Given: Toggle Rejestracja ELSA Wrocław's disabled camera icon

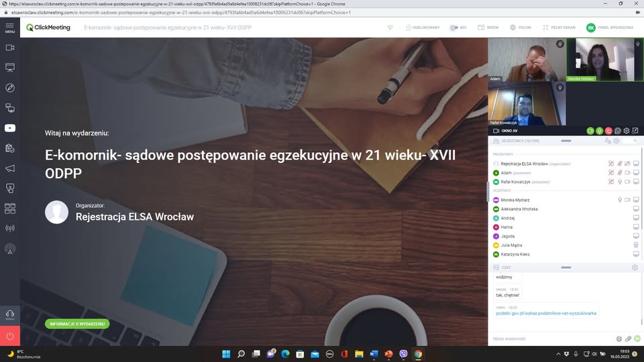Looking at the screenshot, I should [x=628, y=164].
